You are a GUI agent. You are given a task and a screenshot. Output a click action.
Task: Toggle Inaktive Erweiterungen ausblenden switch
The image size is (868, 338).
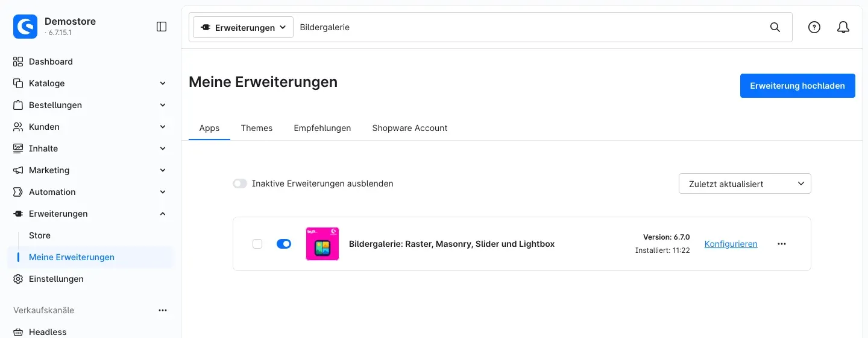240,183
